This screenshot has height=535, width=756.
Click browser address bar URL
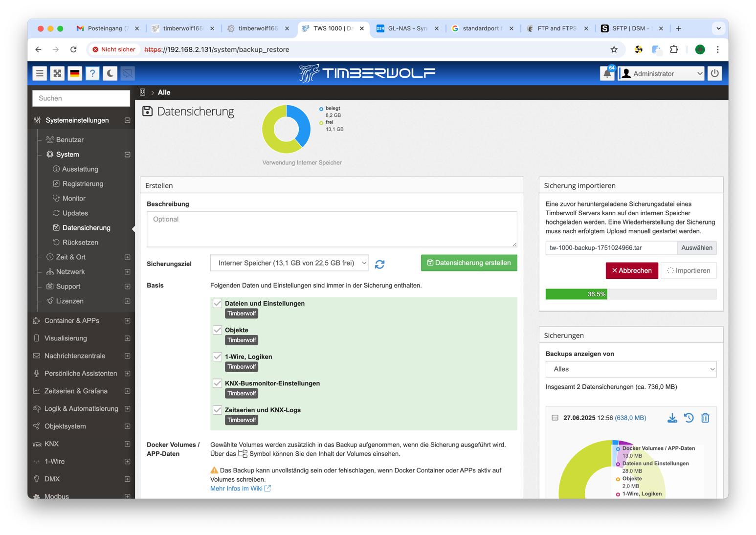click(217, 49)
